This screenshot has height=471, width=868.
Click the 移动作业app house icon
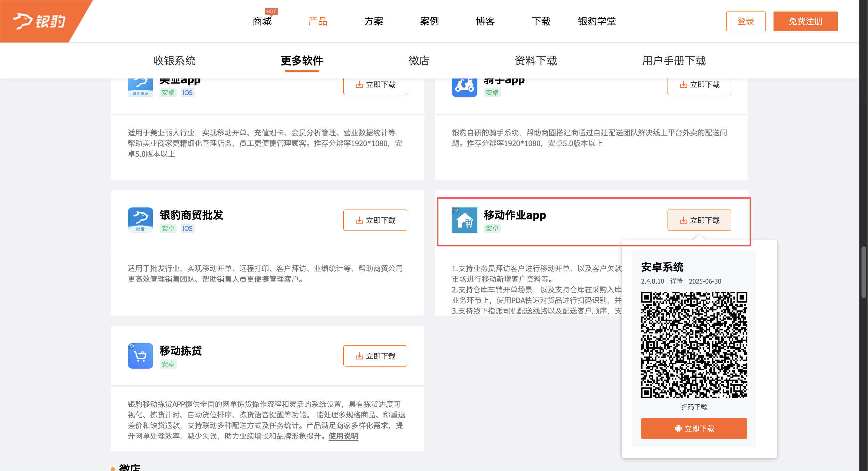465,220
